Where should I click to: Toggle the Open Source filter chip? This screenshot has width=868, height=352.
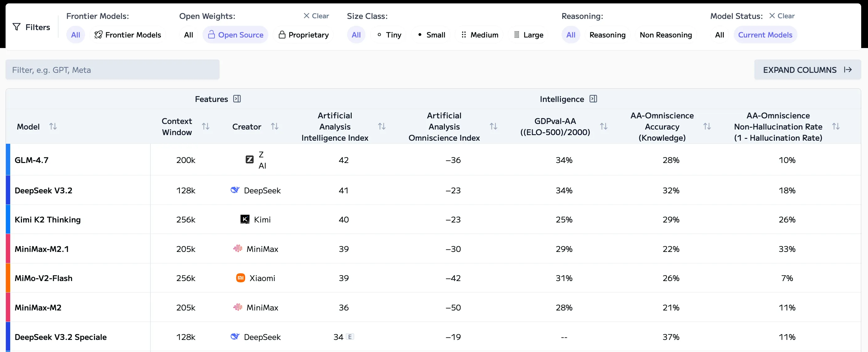coord(235,35)
